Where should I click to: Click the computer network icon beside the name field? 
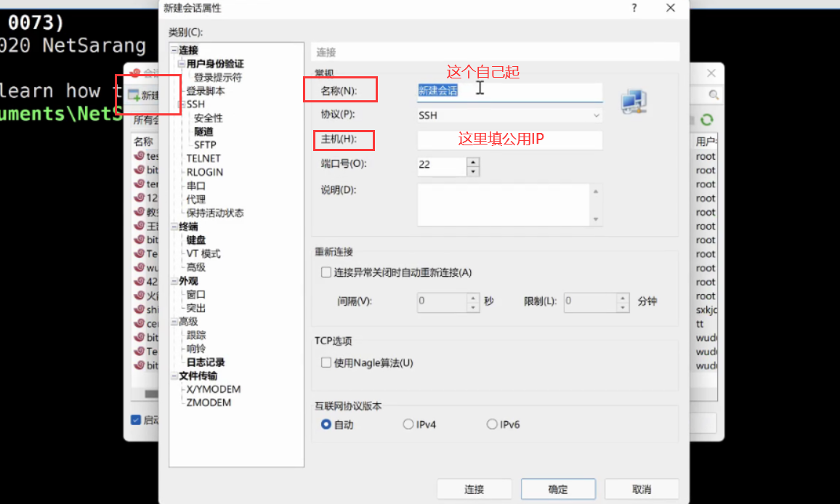[634, 101]
